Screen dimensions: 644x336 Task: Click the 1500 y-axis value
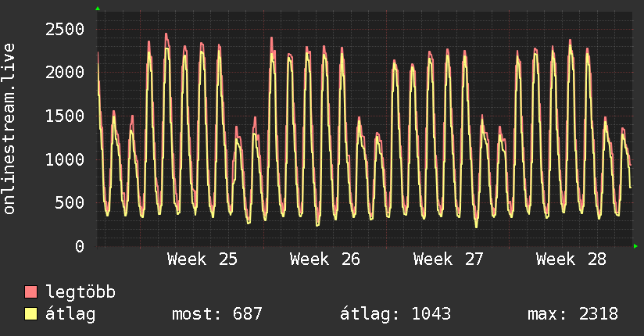[65, 116]
